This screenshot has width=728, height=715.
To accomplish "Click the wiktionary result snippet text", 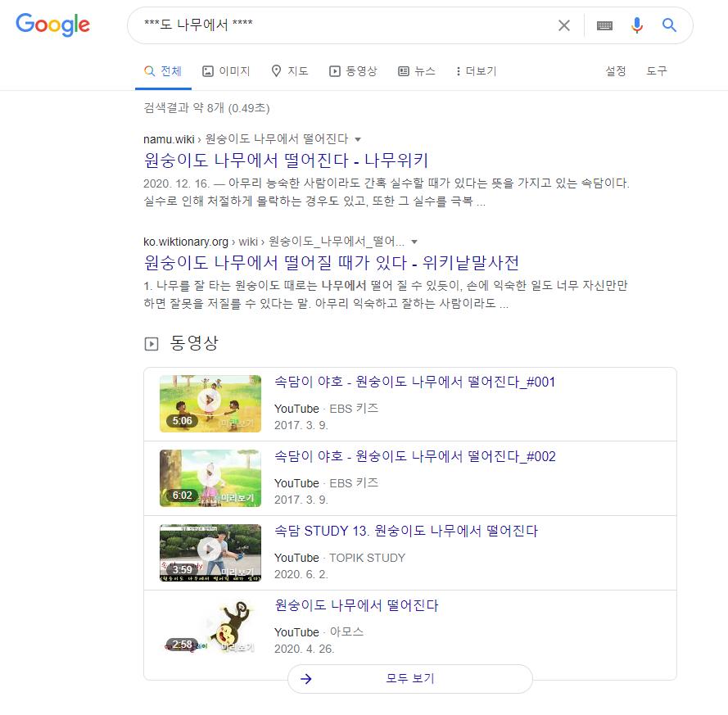I will (386, 294).
